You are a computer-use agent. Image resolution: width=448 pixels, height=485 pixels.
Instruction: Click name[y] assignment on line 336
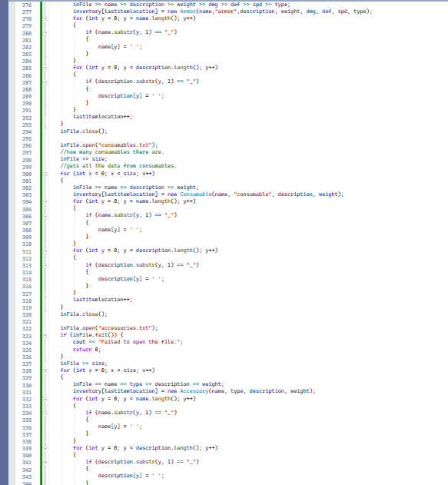[x=120, y=427]
